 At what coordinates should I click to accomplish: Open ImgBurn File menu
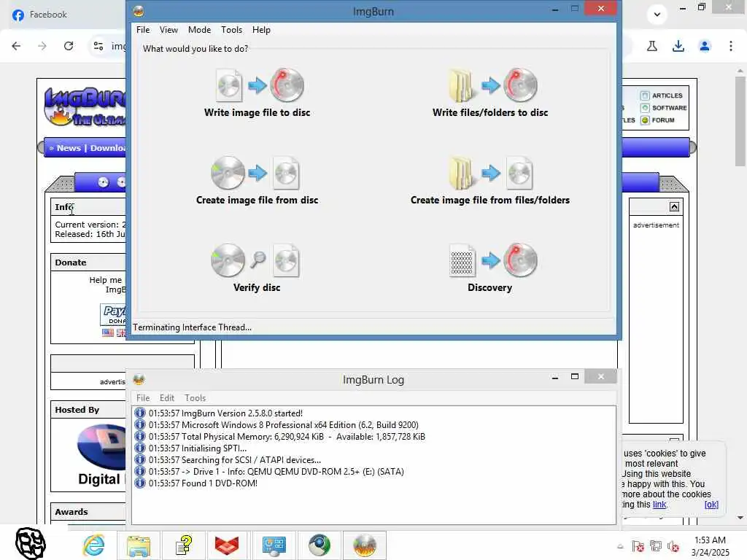(x=143, y=29)
